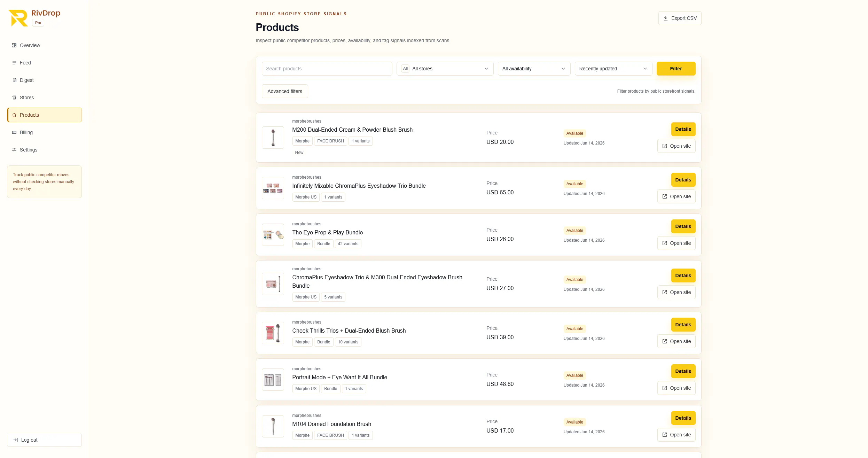Screen dimensions: 868x458
Task: Click external-link icon for The Eye Prep & Play Bundle
Action: coord(665,243)
